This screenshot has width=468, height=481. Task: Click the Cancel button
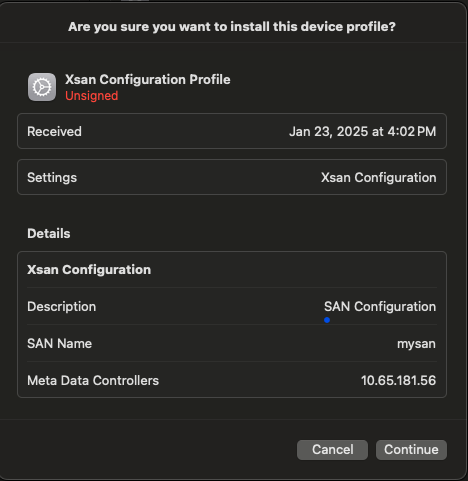point(332,450)
